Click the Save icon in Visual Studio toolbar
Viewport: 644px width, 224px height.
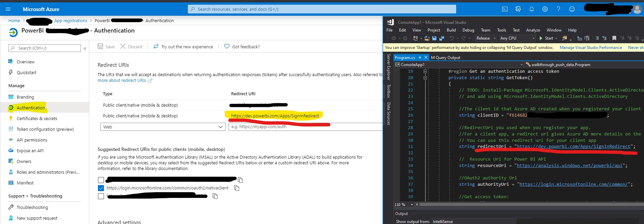click(x=434, y=38)
